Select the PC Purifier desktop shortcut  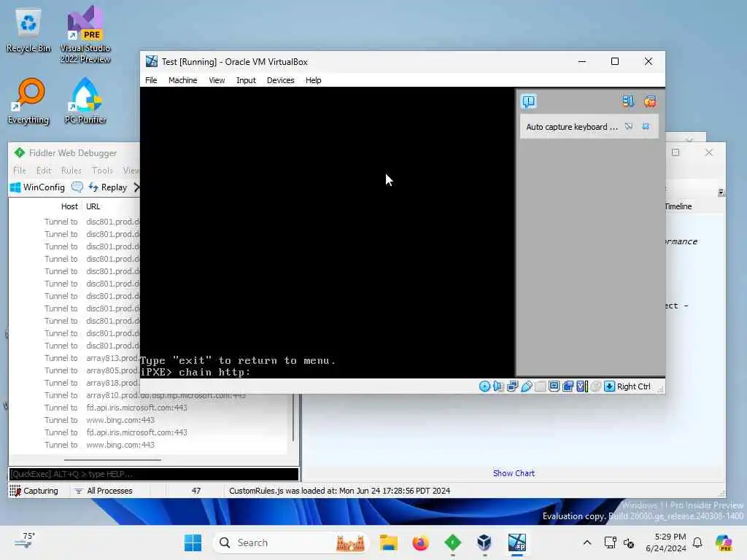85,101
